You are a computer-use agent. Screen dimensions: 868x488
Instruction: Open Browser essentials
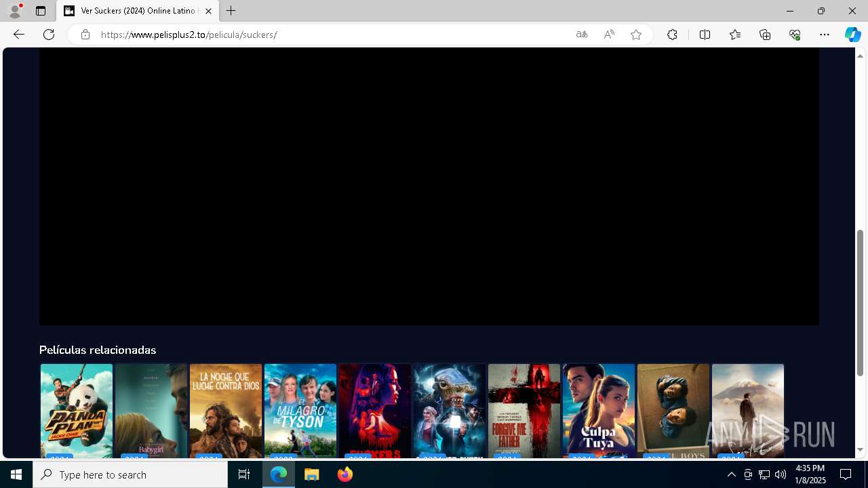[x=795, y=35]
